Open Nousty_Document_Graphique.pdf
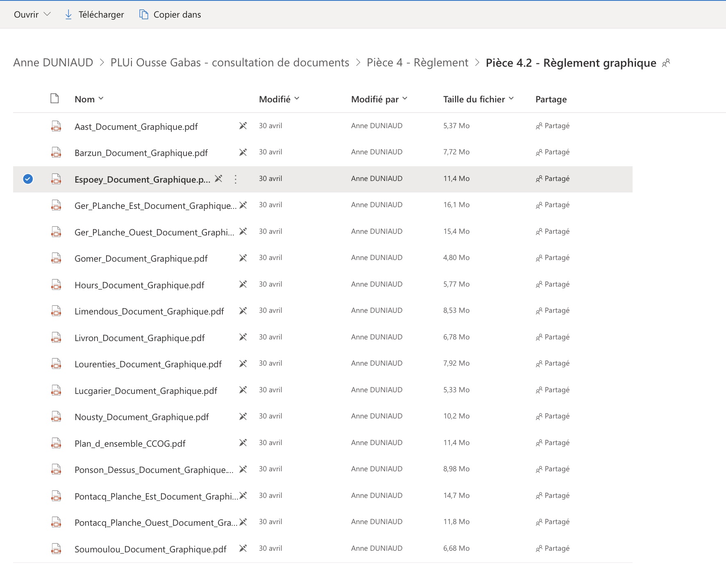 coord(141,417)
